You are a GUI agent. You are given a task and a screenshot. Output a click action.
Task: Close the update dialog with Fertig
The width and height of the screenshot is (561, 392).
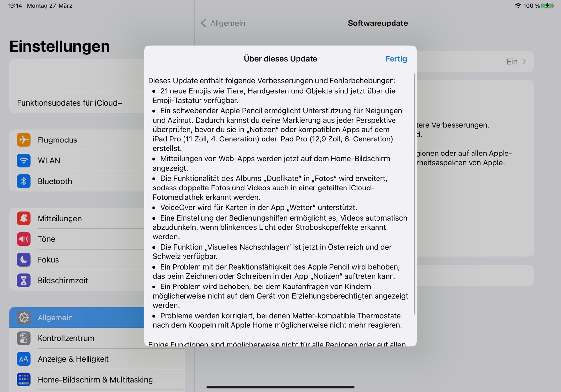pyautogui.click(x=396, y=59)
